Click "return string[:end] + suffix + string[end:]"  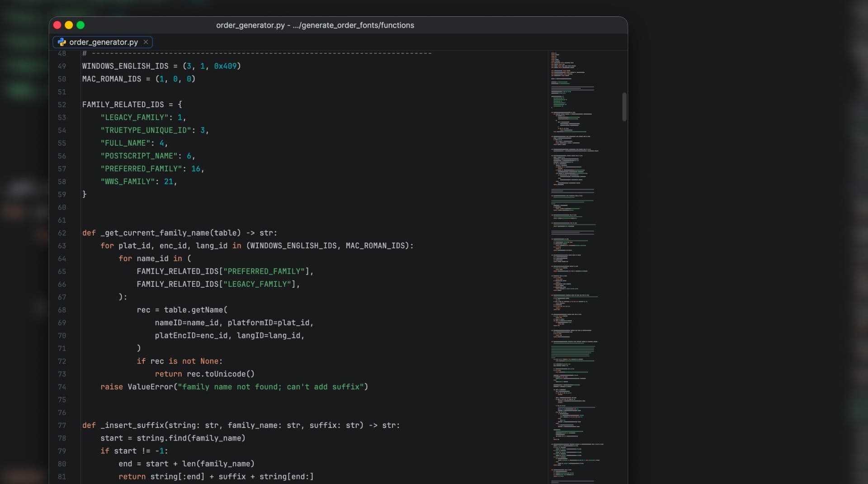tap(216, 477)
